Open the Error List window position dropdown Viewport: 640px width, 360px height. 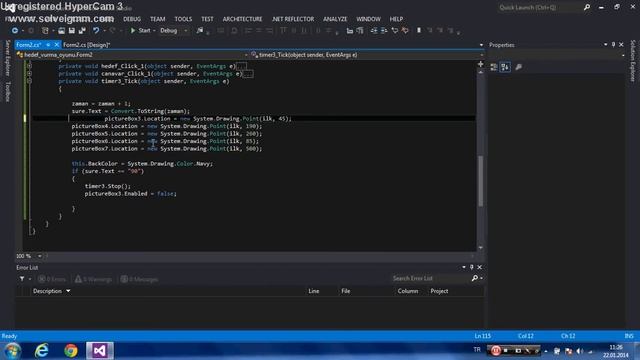pyautogui.click(x=464, y=267)
